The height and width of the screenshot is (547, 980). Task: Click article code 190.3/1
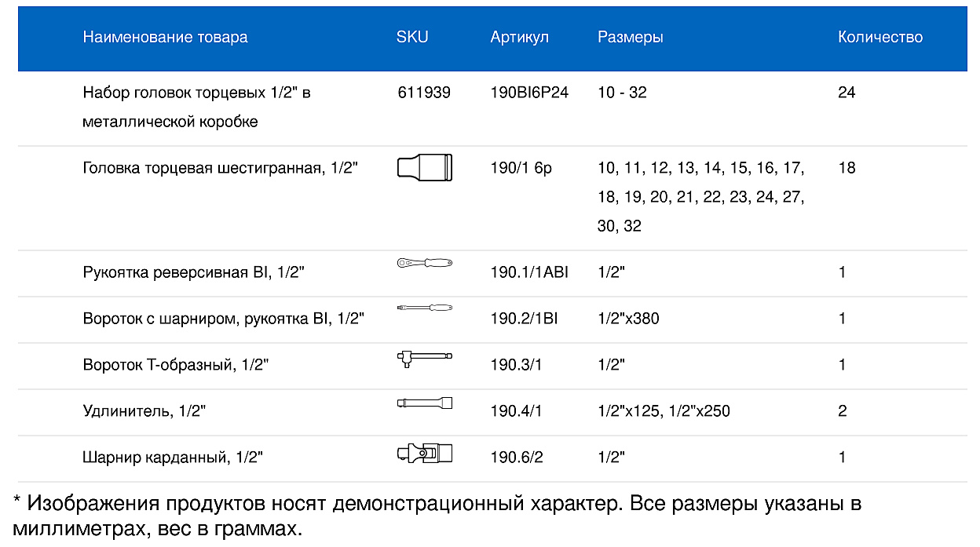[517, 365]
